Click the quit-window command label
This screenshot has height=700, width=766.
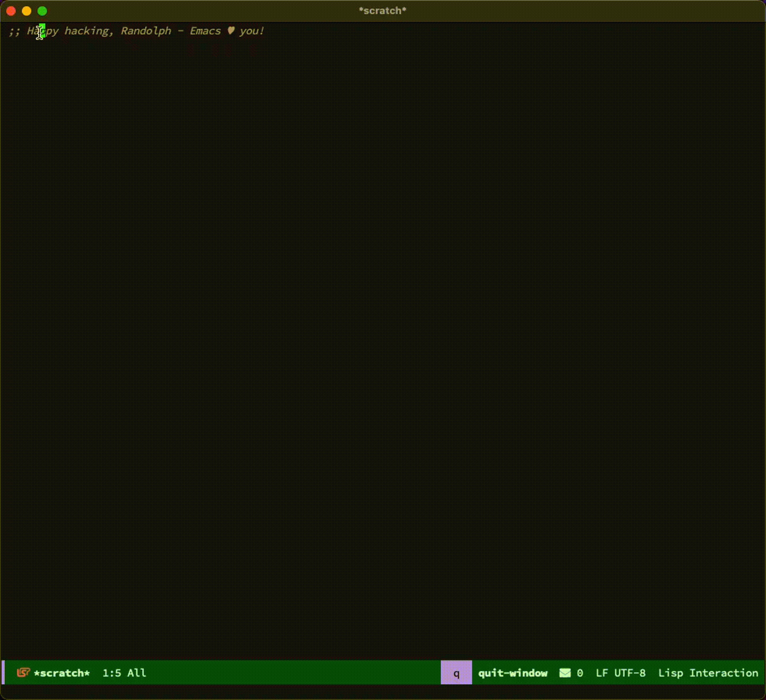[x=513, y=673]
